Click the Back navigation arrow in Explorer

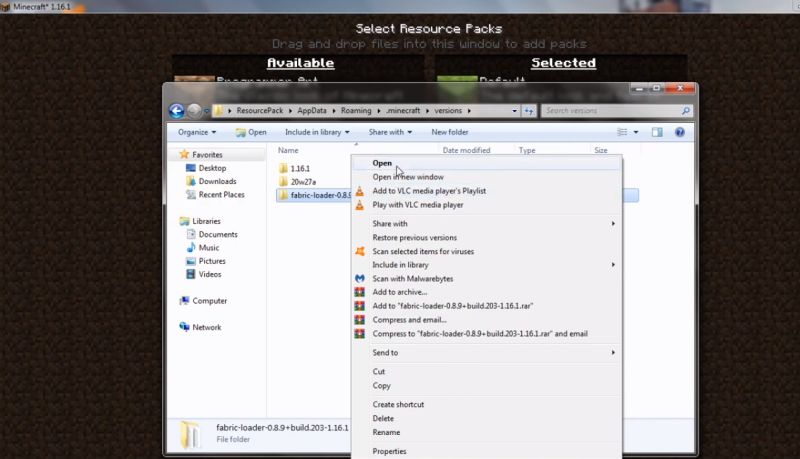coord(177,111)
